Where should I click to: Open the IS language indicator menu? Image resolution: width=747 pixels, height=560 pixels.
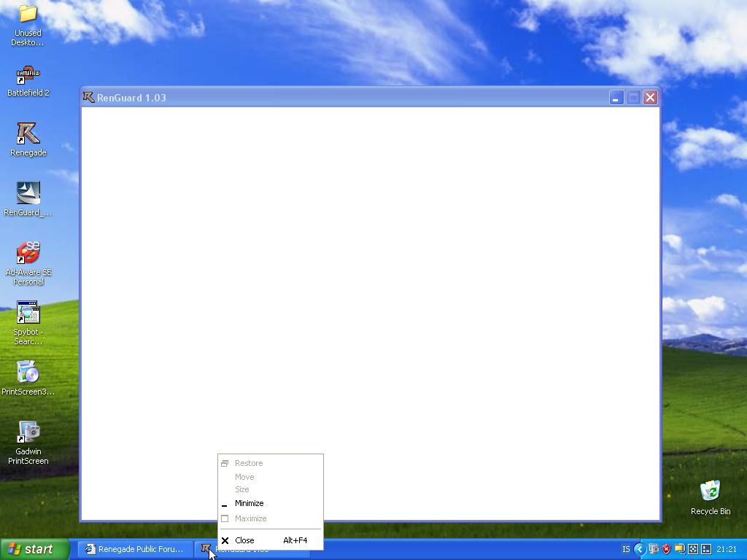tap(626, 549)
